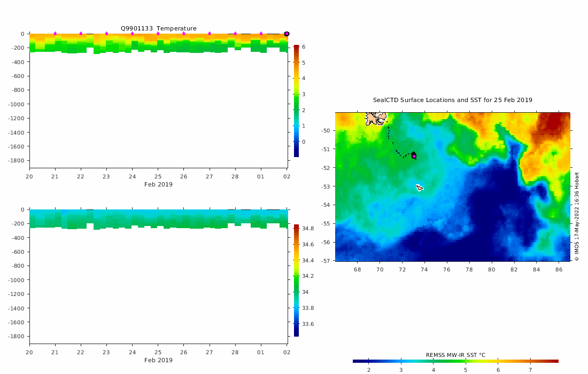Viewport: 588px width, 374px height.
Task: Click the -1800 depth label on temperature plot
Action: 16,161
